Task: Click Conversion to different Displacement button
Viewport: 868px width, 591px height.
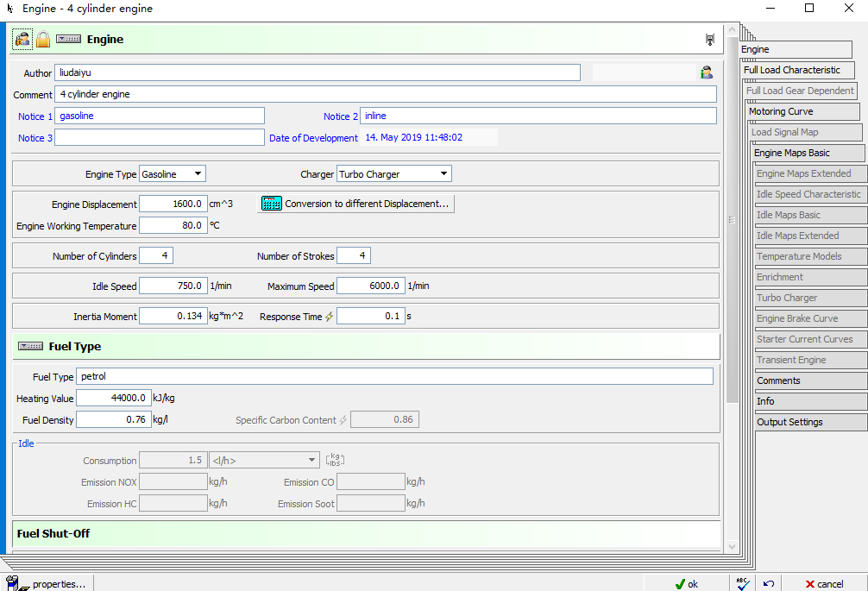Action: click(x=356, y=204)
